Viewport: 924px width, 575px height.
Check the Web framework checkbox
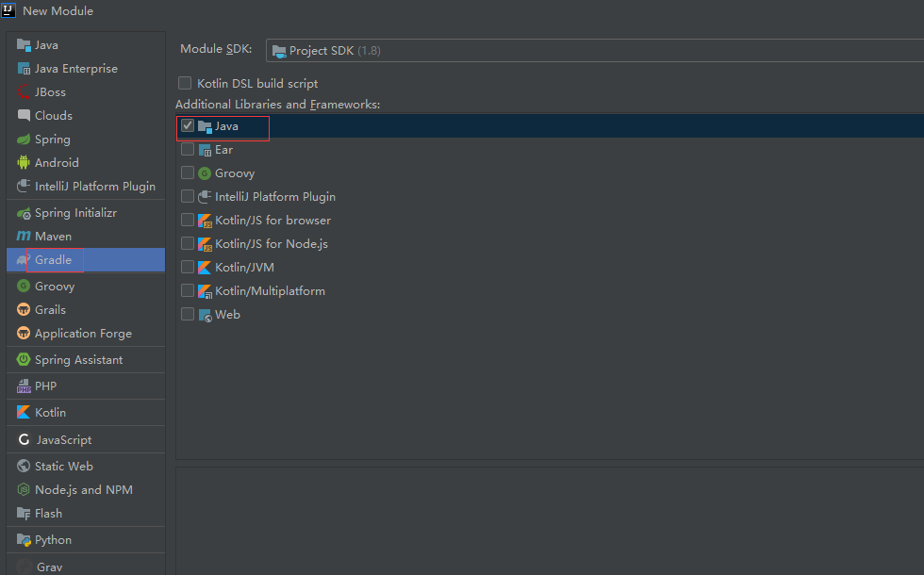[188, 314]
